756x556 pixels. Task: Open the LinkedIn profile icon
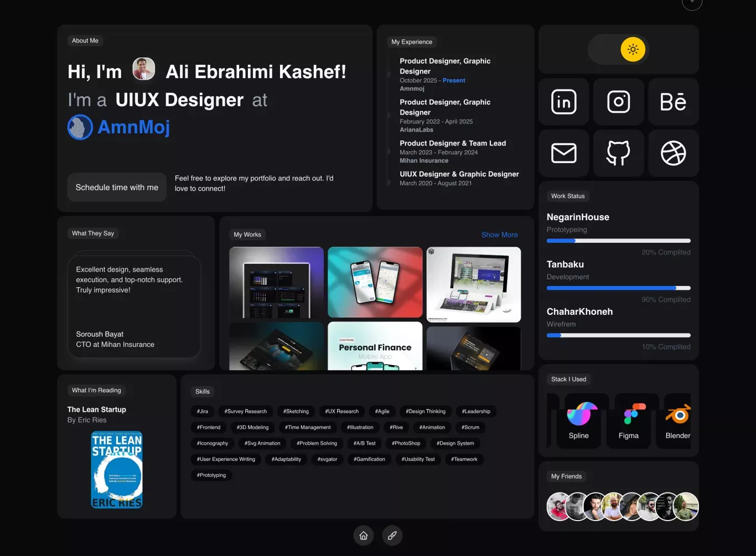pyautogui.click(x=563, y=102)
